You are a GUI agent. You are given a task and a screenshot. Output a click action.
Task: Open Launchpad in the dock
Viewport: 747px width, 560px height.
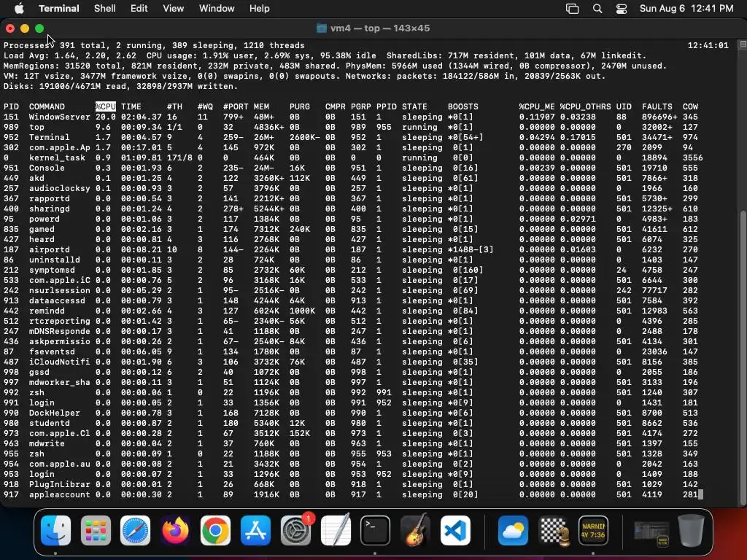(x=96, y=530)
